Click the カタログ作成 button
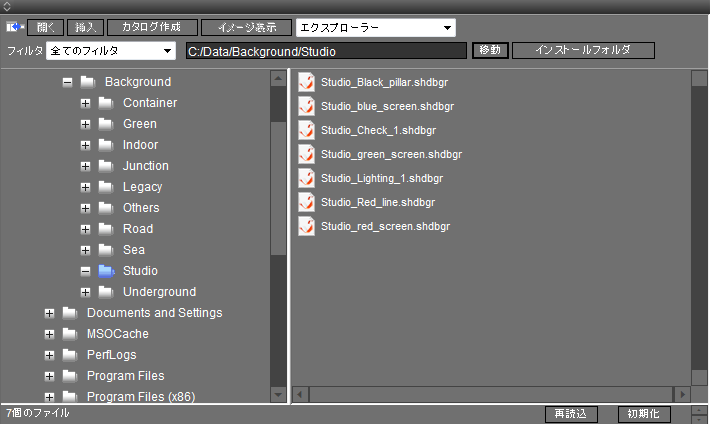Viewport: 710px width, 424px height. point(152,27)
